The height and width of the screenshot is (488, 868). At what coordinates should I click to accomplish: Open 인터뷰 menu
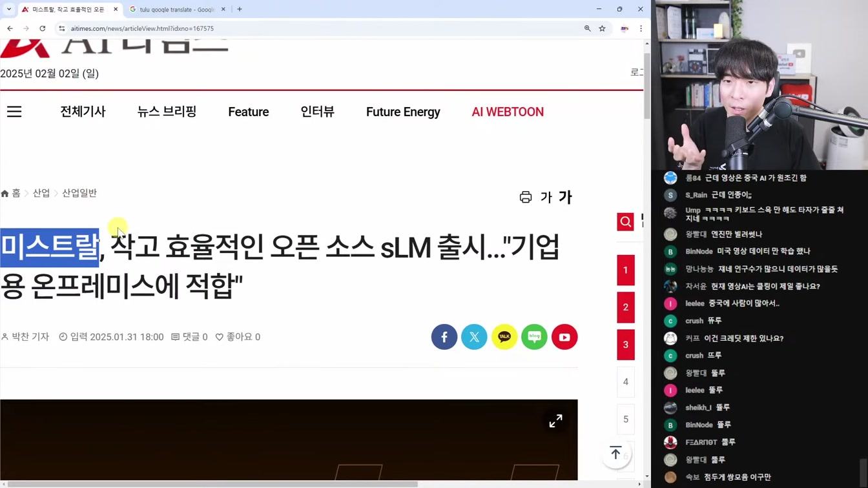tap(317, 112)
